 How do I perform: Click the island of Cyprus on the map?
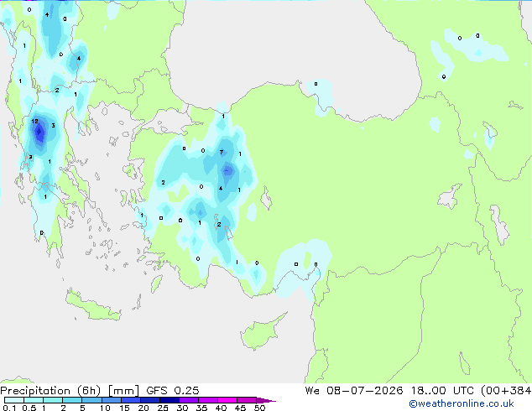click(x=261, y=333)
